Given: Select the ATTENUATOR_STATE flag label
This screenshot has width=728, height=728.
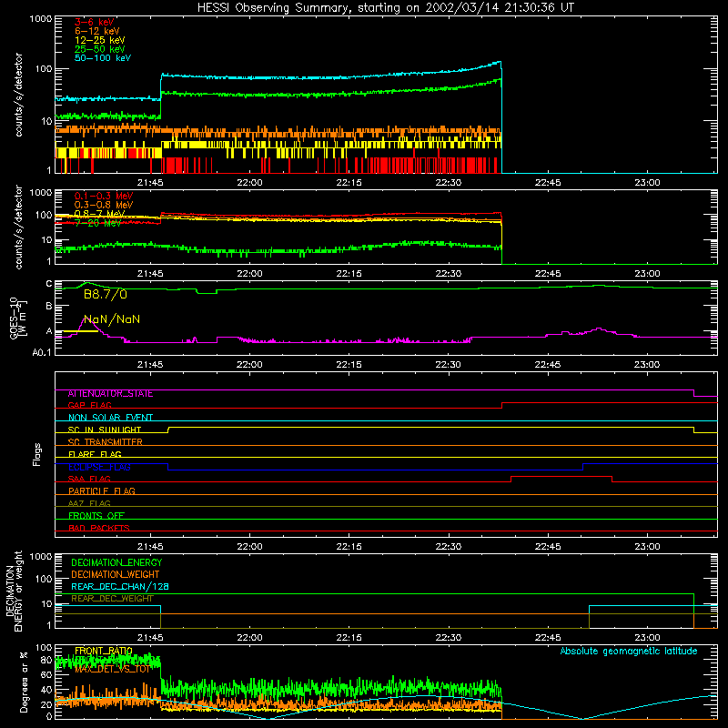Looking at the screenshot, I should click(x=110, y=394).
